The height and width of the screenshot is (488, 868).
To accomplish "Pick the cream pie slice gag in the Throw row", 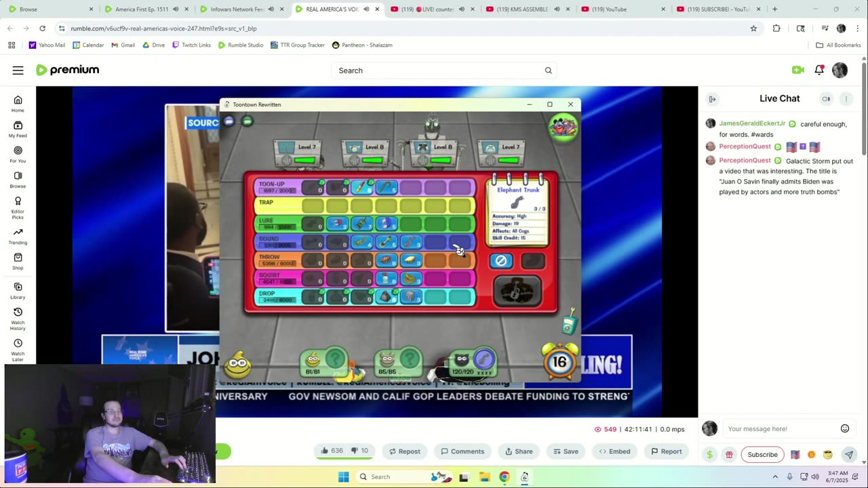I will click(x=410, y=260).
